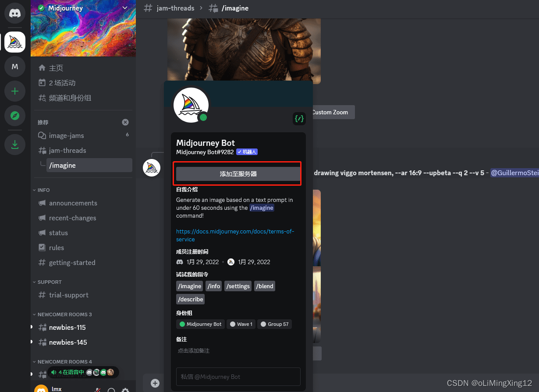Open Discord home direct messages icon
The width and height of the screenshot is (539, 392).
[x=15, y=14]
